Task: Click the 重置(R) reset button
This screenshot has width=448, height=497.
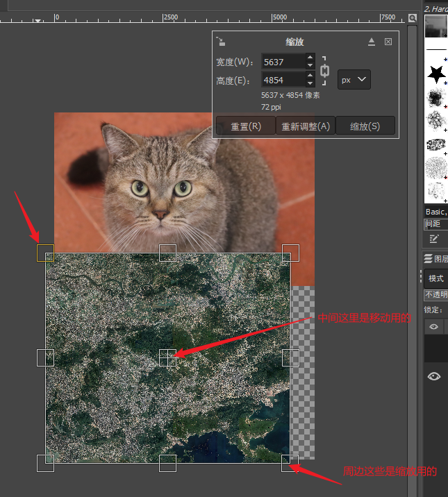Action: point(245,126)
